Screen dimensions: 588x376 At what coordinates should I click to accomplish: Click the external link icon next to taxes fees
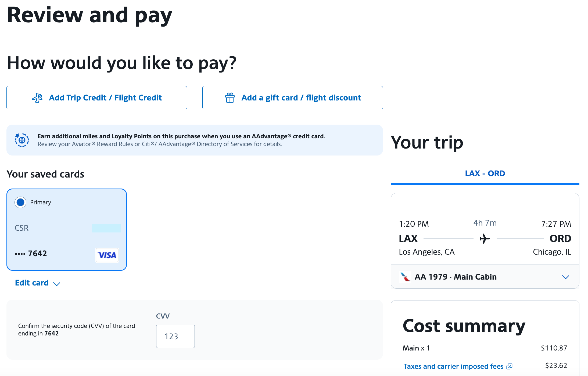click(509, 366)
